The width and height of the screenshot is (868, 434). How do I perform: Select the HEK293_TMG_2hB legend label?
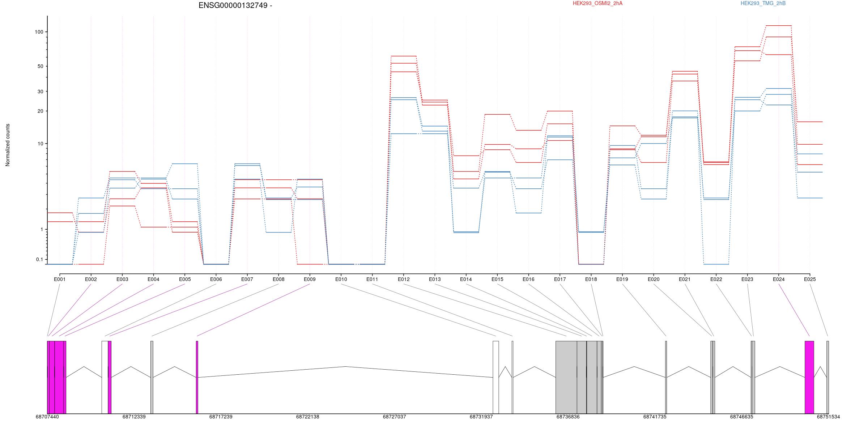tap(763, 3)
